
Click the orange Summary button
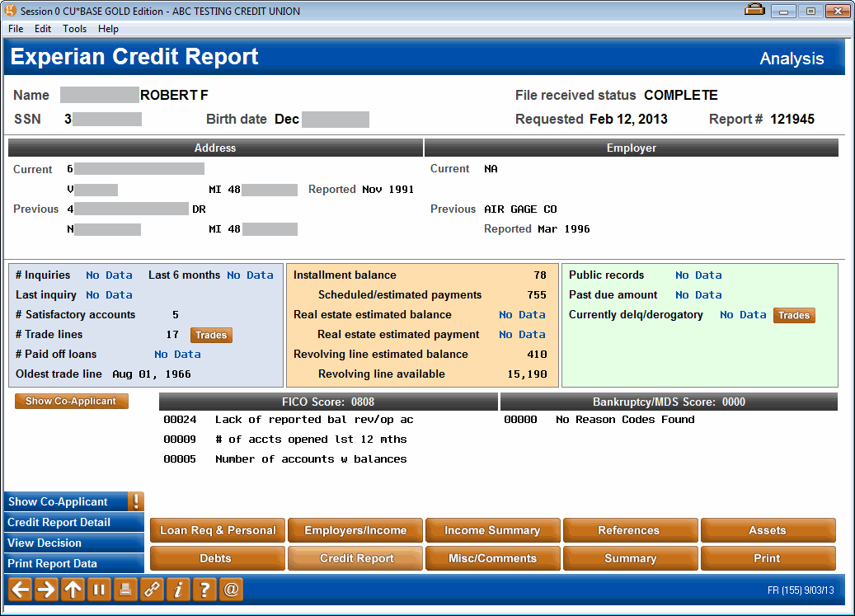[x=631, y=558]
